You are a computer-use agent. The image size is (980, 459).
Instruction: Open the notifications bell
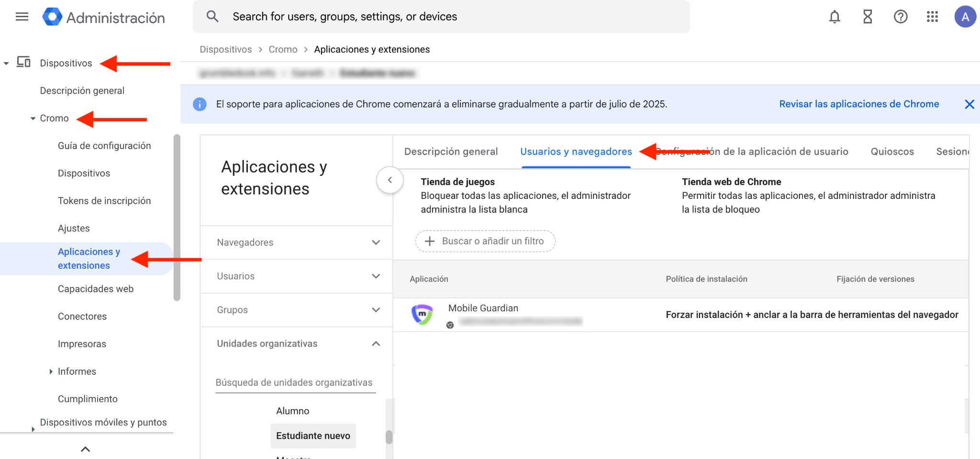pyautogui.click(x=834, y=17)
